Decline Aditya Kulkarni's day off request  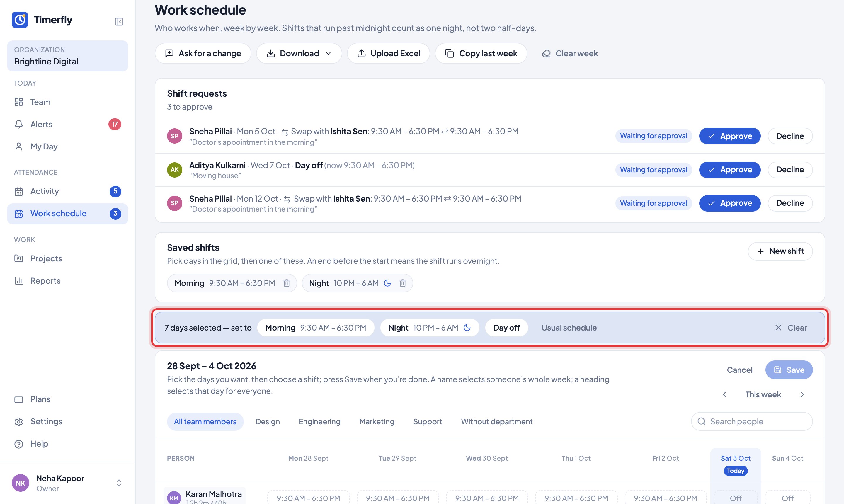(790, 169)
